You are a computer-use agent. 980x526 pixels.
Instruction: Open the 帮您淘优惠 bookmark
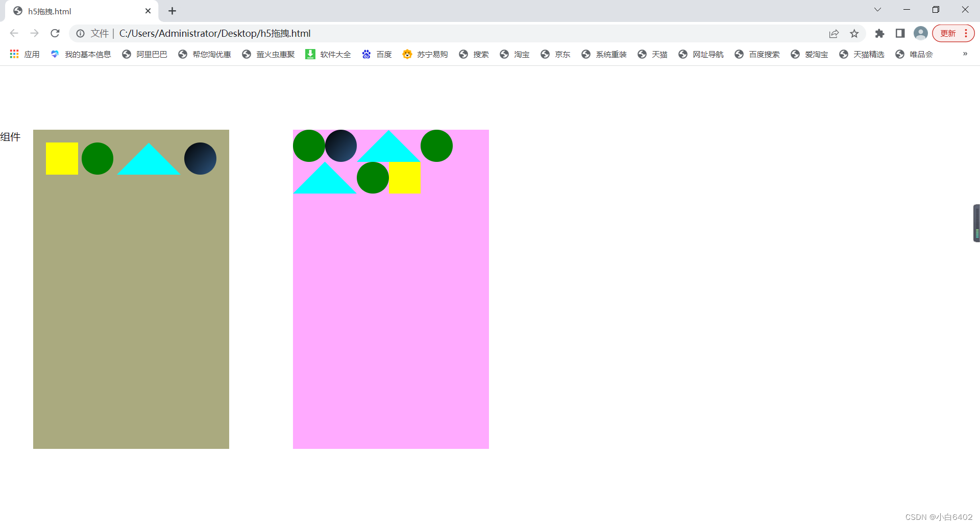click(x=205, y=54)
